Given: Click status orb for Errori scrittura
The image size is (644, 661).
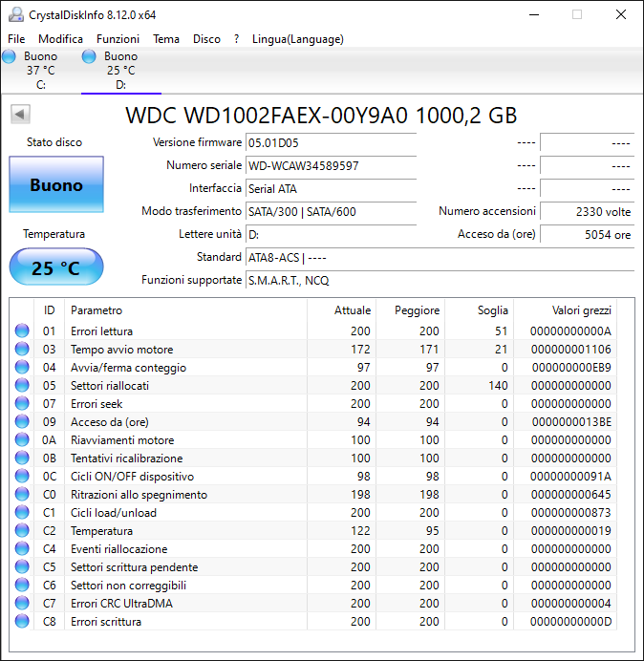Looking at the screenshot, I should pos(22,621).
